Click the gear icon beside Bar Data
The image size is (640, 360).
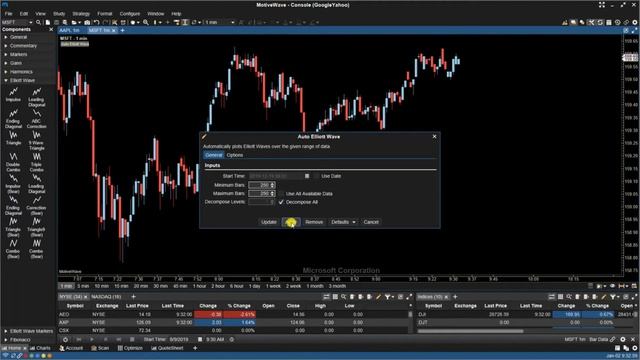[x=623, y=339]
